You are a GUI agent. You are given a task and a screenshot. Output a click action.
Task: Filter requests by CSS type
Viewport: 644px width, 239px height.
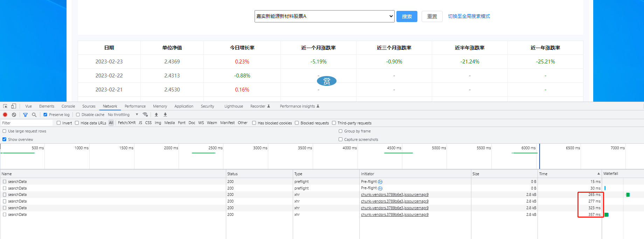[148, 123]
